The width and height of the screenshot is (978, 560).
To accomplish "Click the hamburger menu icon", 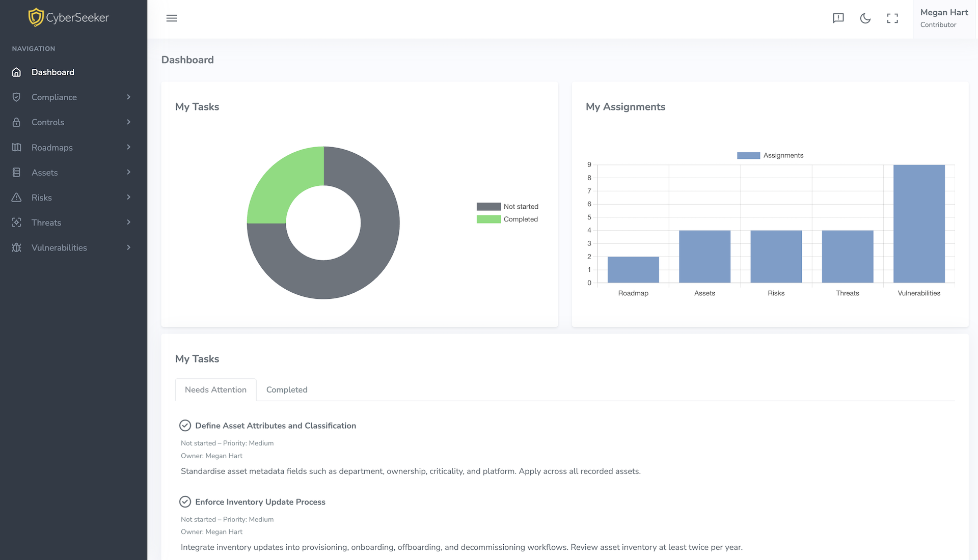I will [172, 18].
